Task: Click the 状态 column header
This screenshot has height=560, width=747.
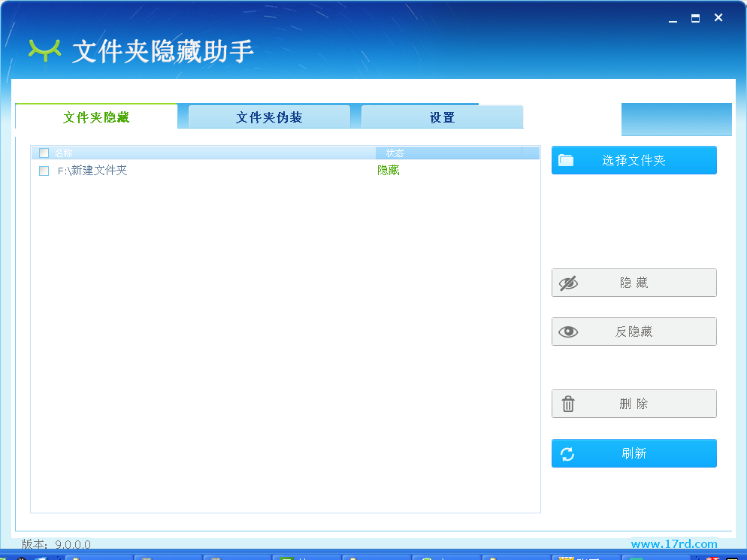Action: tap(395, 153)
